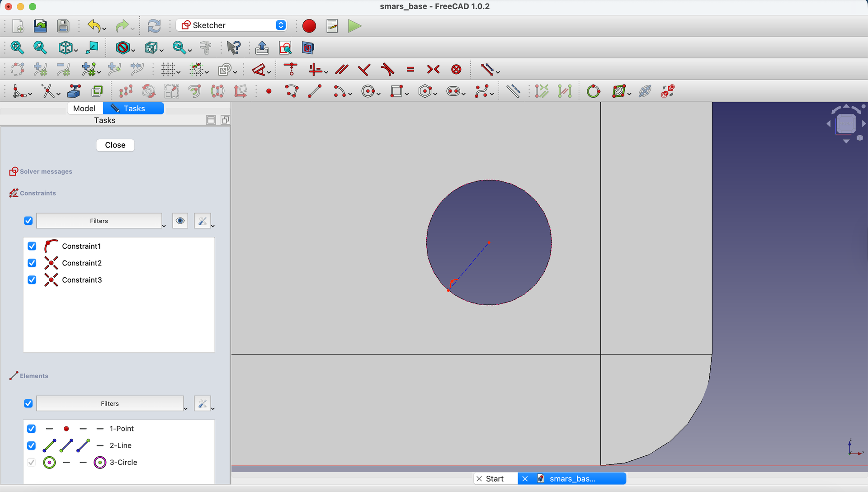This screenshot has height=492, width=868.
Task: Click the What's This help cursor icon
Action: pyautogui.click(x=234, y=47)
